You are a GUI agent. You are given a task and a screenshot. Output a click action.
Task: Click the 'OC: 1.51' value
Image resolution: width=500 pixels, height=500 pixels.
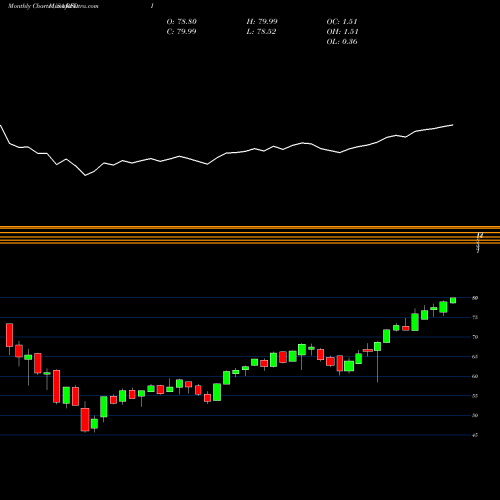tap(342, 22)
